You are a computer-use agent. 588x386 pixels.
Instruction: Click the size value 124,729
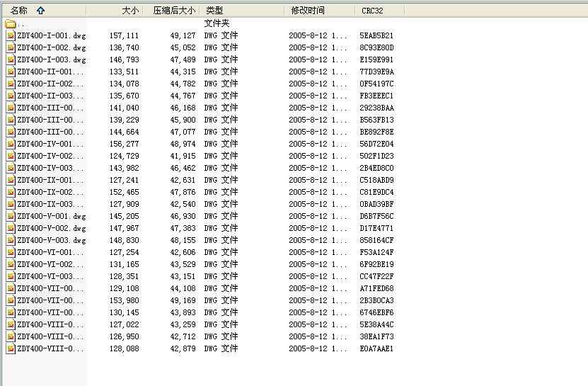click(124, 156)
